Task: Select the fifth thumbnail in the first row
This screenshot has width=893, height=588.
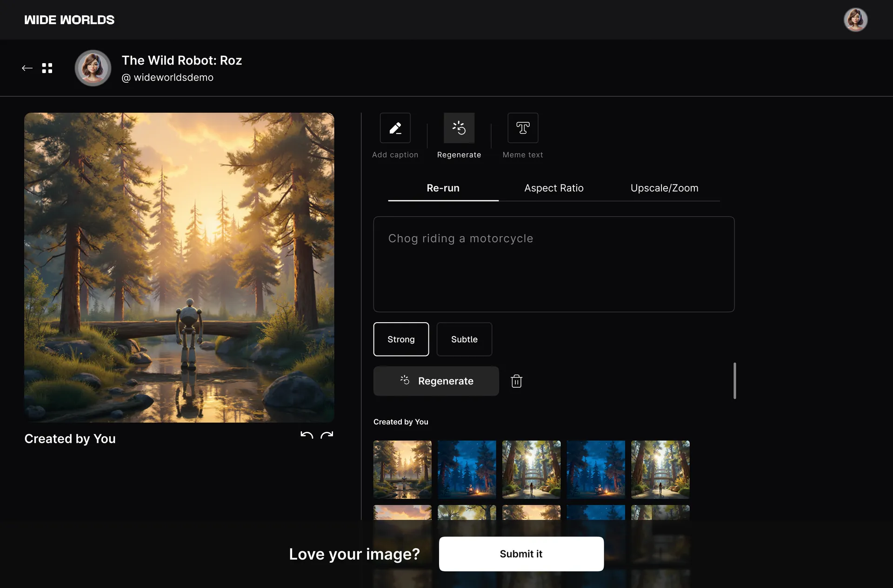Action: click(660, 470)
